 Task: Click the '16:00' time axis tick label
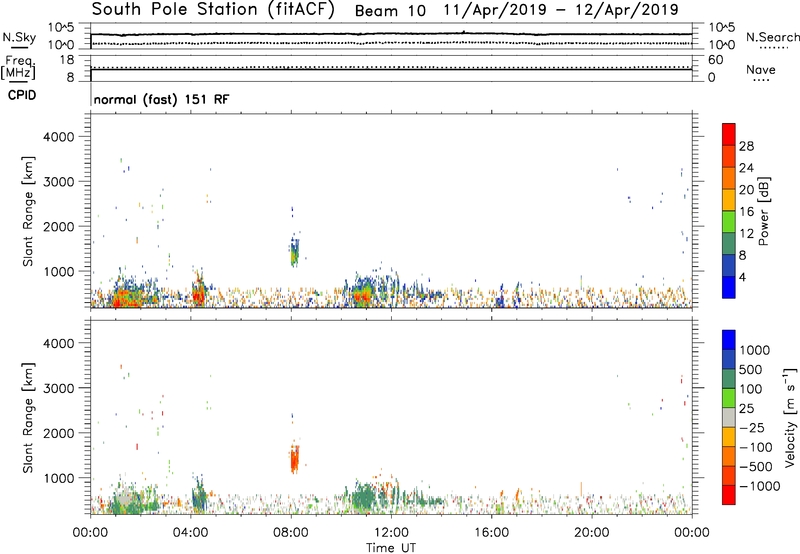(492, 533)
